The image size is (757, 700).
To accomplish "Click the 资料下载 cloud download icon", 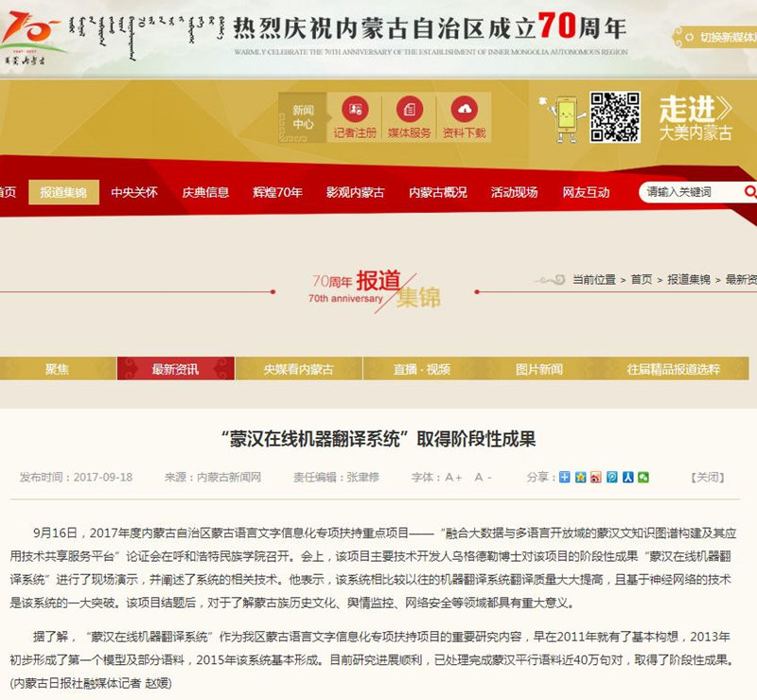I will coord(463,107).
